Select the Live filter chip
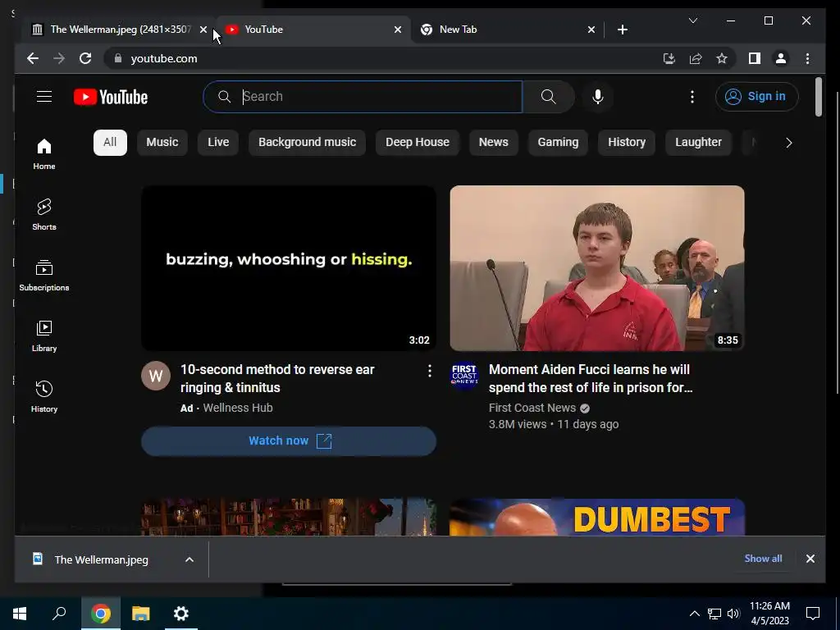The image size is (840, 630). (x=218, y=143)
